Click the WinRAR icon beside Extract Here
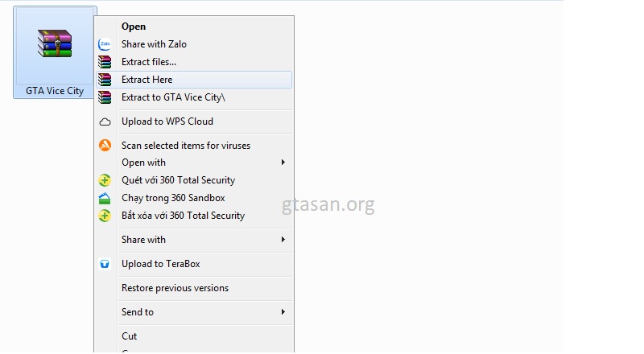Image resolution: width=644 pixels, height=354 pixels. click(105, 80)
